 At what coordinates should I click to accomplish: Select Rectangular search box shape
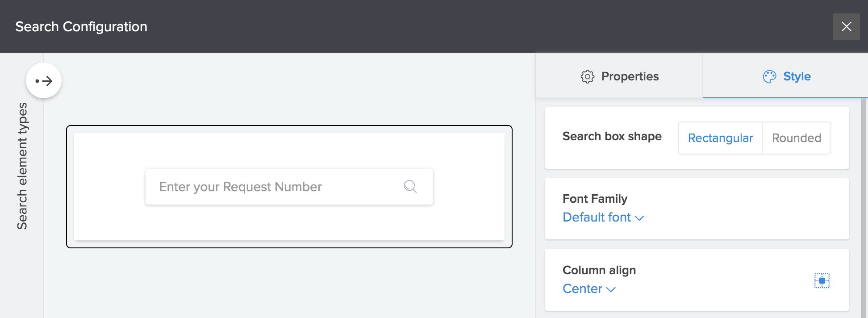pyautogui.click(x=720, y=138)
